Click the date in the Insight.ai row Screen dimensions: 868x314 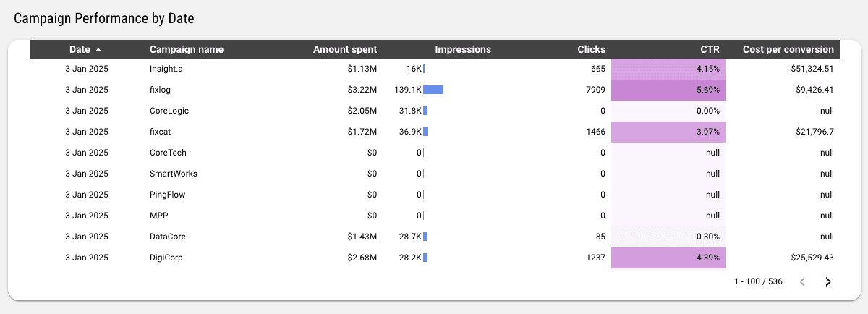(x=87, y=69)
